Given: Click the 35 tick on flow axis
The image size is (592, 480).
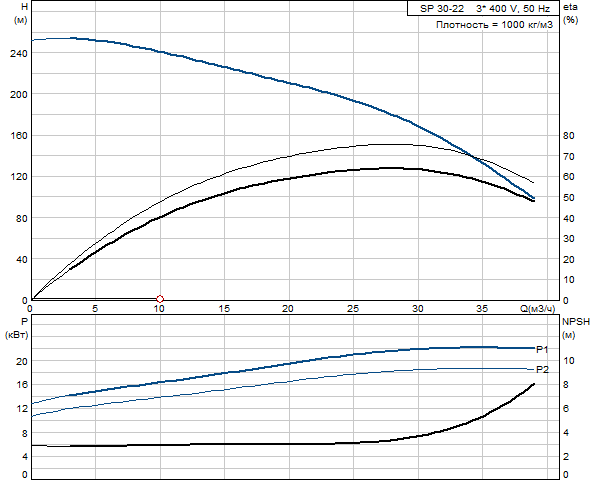Looking at the screenshot, I should (482, 309).
